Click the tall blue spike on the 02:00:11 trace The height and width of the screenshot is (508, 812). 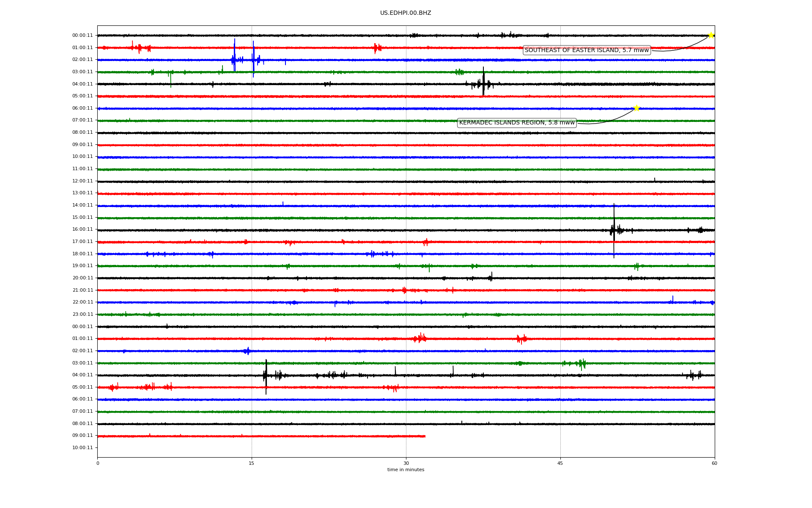click(234, 55)
